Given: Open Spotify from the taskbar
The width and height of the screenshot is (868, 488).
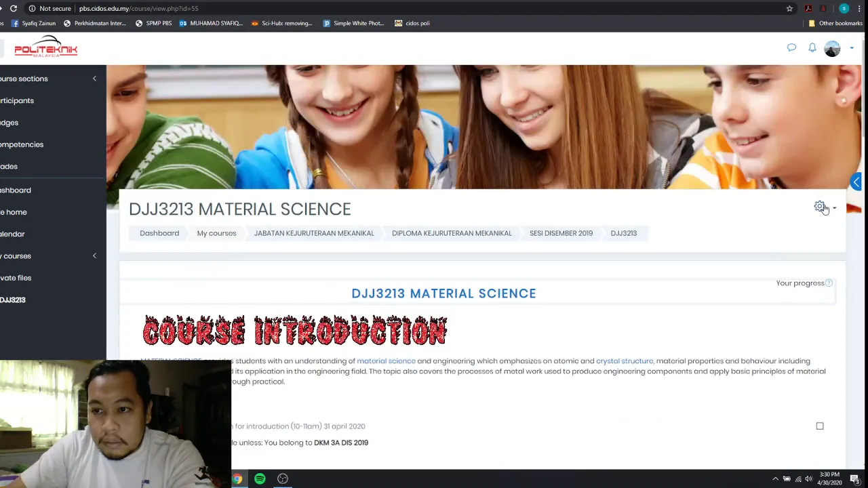Looking at the screenshot, I should (260, 479).
